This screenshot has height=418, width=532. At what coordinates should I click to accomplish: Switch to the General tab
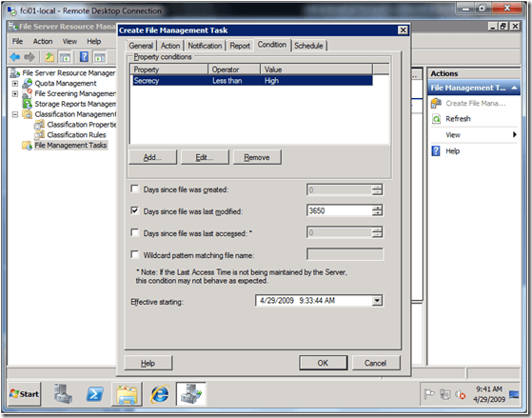[x=141, y=46]
